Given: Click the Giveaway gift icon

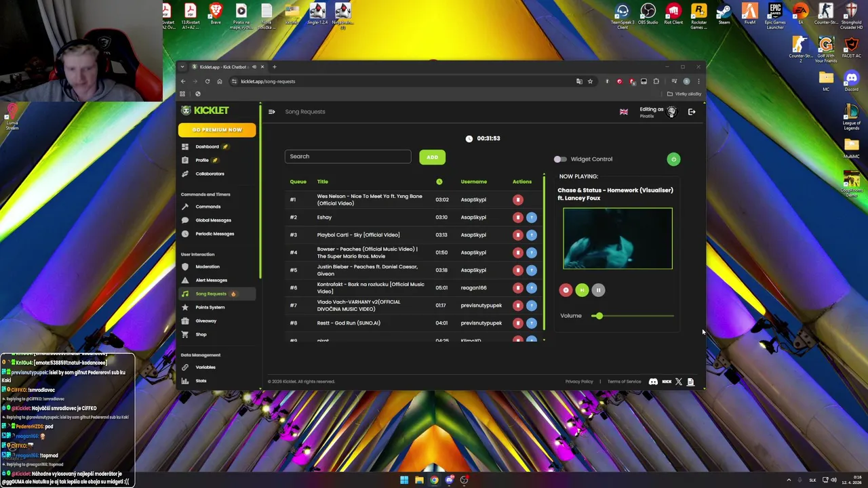Looking at the screenshot, I should (185, 321).
